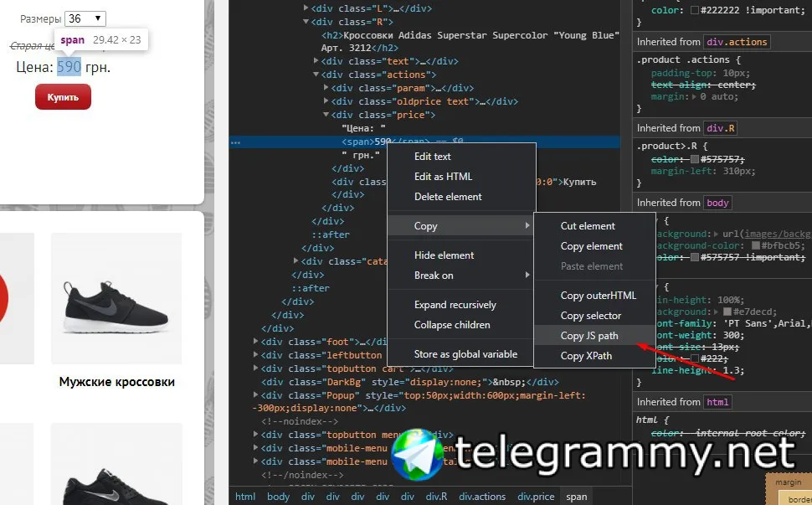
Task: Click the body inherited-from link
Action: tap(717, 203)
